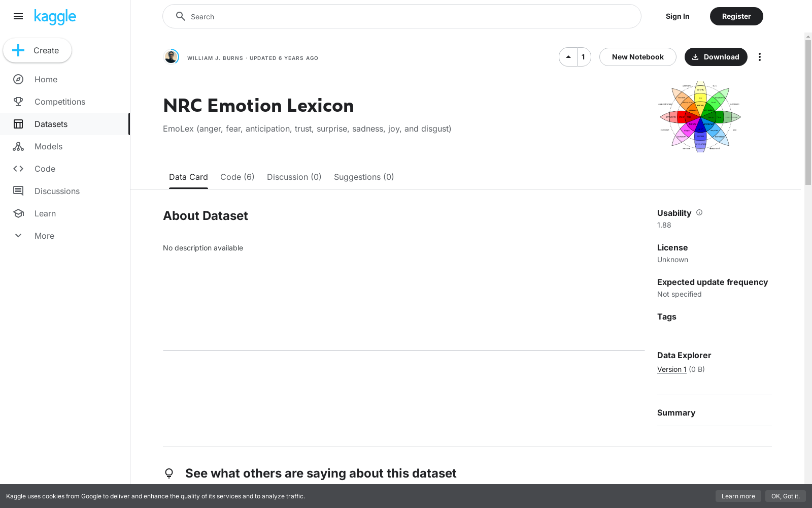Open the Code brackets icon

pyautogui.click(x=18, y=169)
